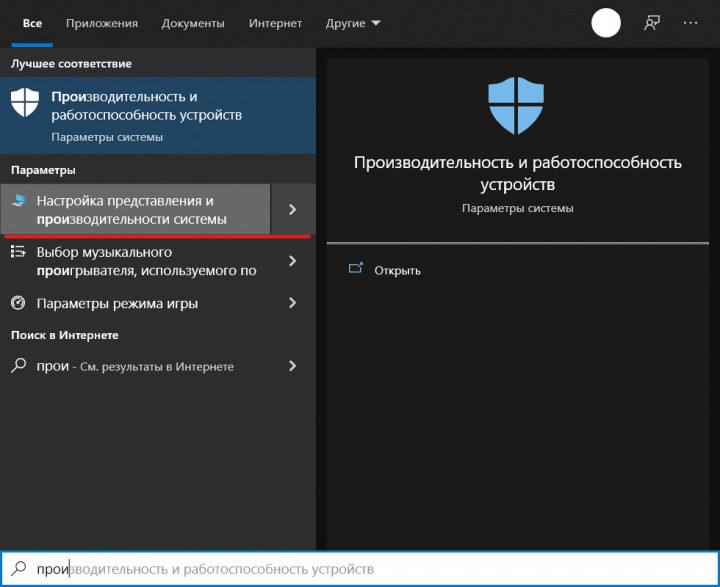Open the three-dots options menu

point(690,23)
